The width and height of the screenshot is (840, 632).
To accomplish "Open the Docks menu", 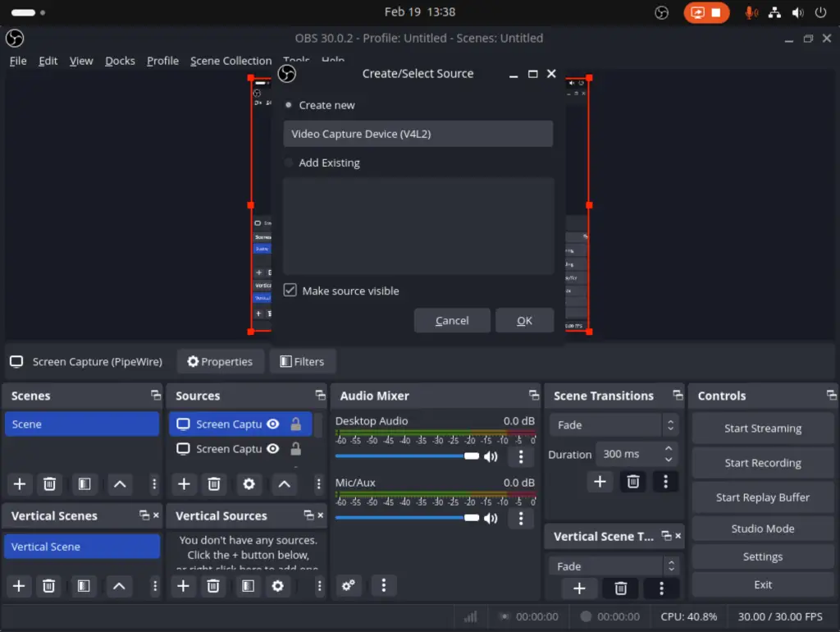I will pos(120,60).
